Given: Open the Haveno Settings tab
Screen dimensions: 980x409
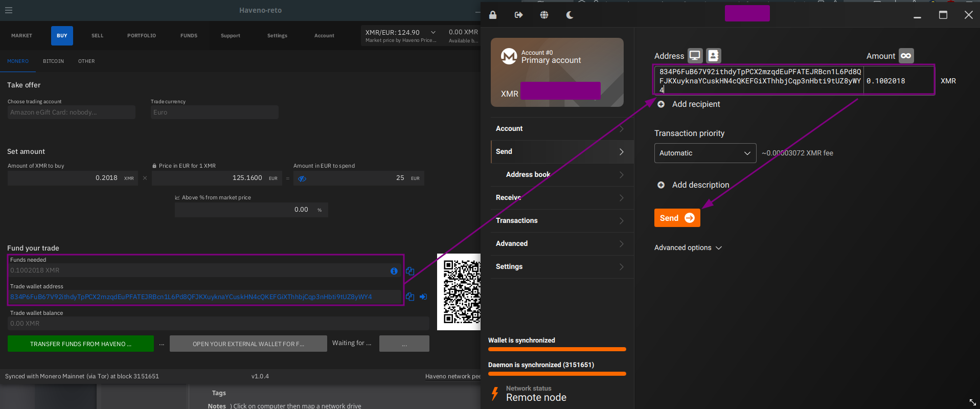Looking at the screenshot, I should 277,36.
